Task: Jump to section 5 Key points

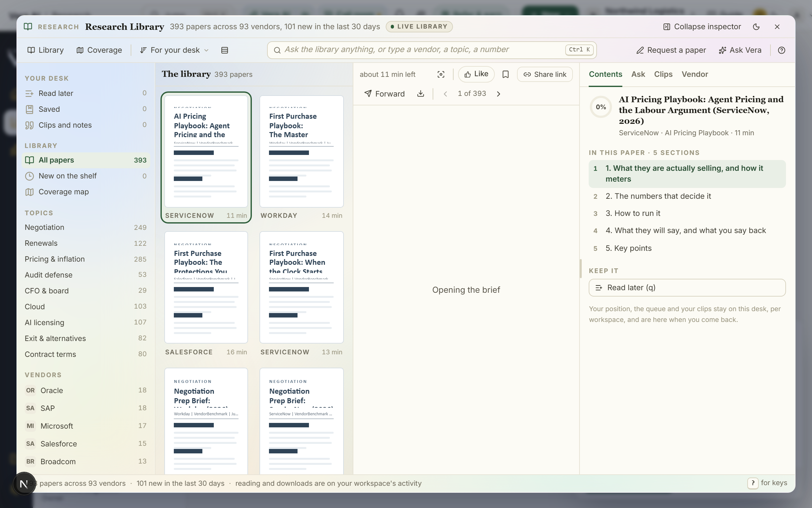Action: click(x=687, y=248)
